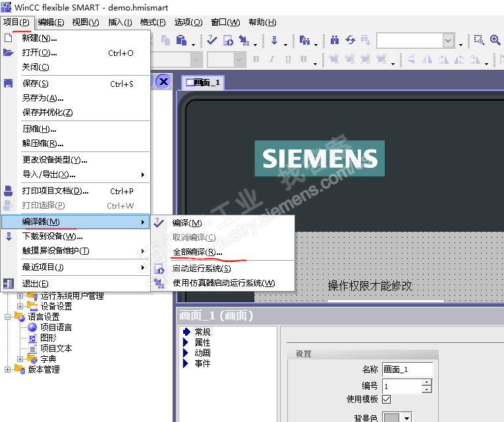Open the 背景色 color dropdown
This screenshot has height=422, width=504.
point(406,418)
